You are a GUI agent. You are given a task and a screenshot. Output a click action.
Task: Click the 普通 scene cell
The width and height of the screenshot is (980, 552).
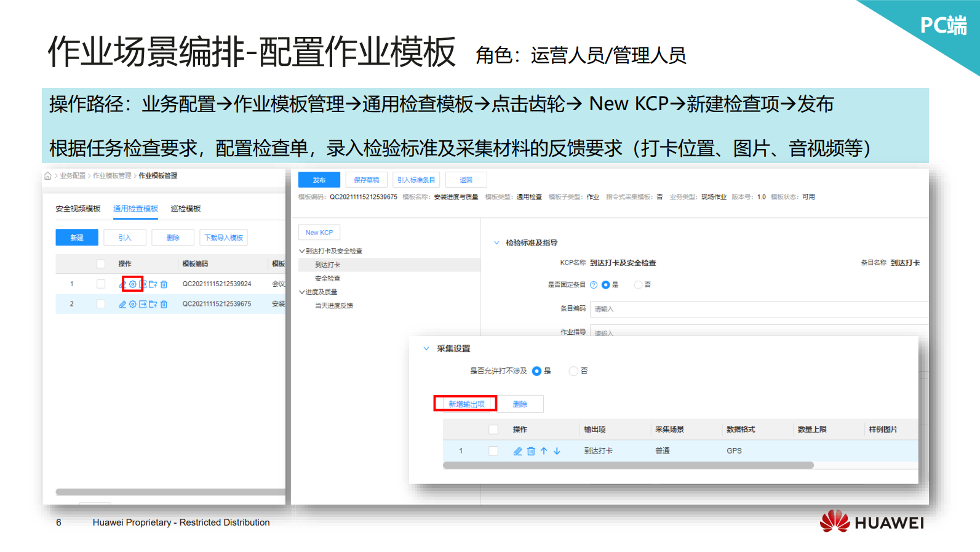[663, 451]
